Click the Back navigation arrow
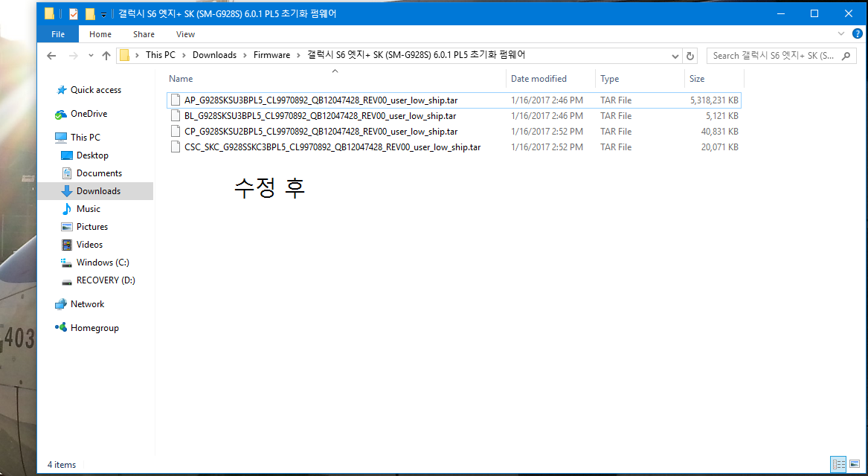The height and width of the screenshot is (476, 868). point(51,56)
